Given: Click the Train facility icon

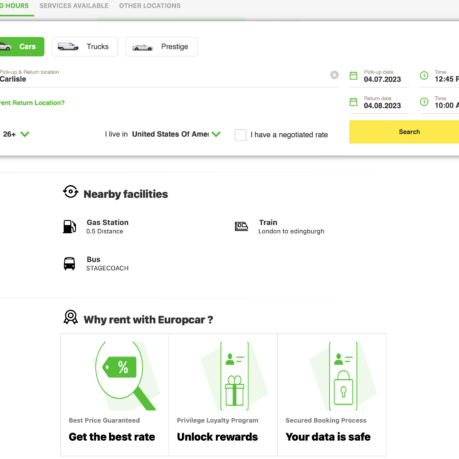Looking at the screenshot, I should click(x=241, y=227).
